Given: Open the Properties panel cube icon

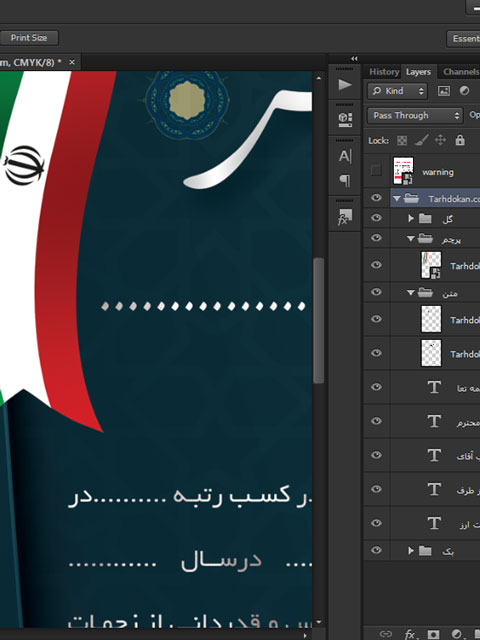Looking at the screenshot, I should pyautogui.click(x=345, y=119).
